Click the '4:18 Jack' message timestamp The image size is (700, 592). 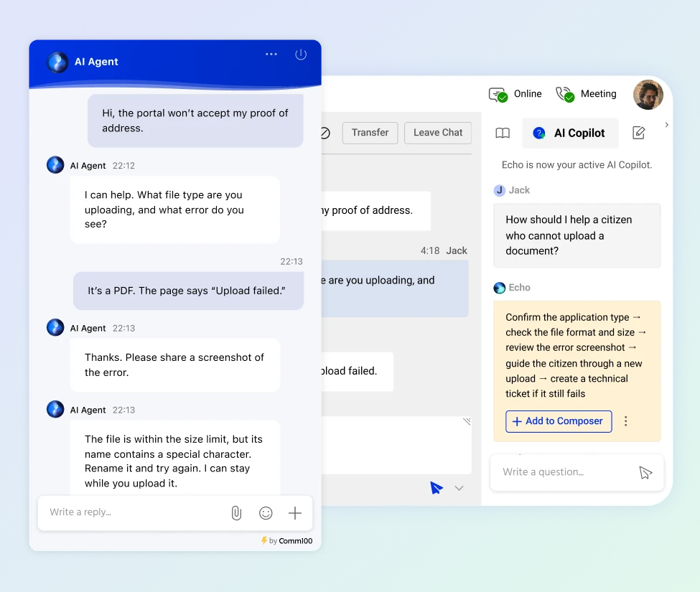coord(444,250)
